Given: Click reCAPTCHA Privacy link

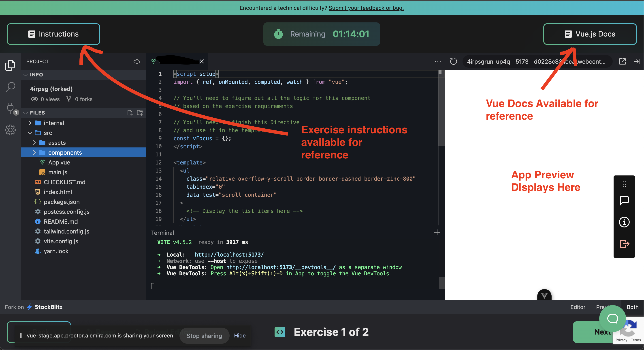Looking at the screenshot, I should 621,340.
